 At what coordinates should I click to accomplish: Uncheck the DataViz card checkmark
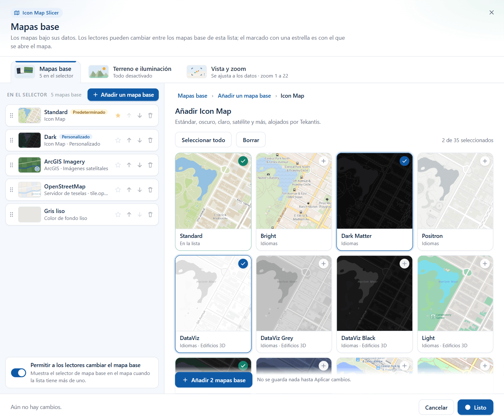point(243,264)
